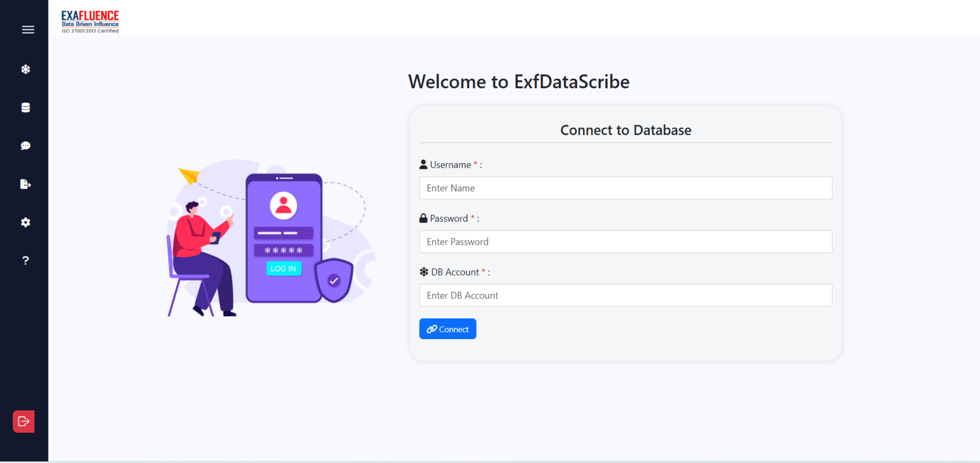980x463 pixels.
Task: Click the file export icon in sidebar
Action: [x=26, y=184]
